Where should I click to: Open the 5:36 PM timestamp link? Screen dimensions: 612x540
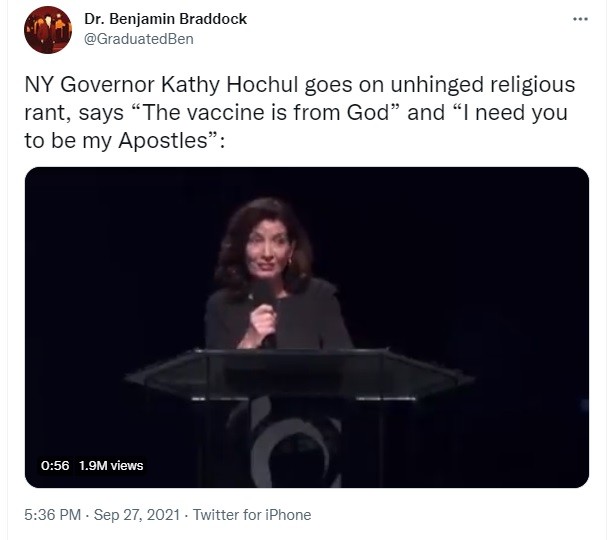[x=53, y=515]
